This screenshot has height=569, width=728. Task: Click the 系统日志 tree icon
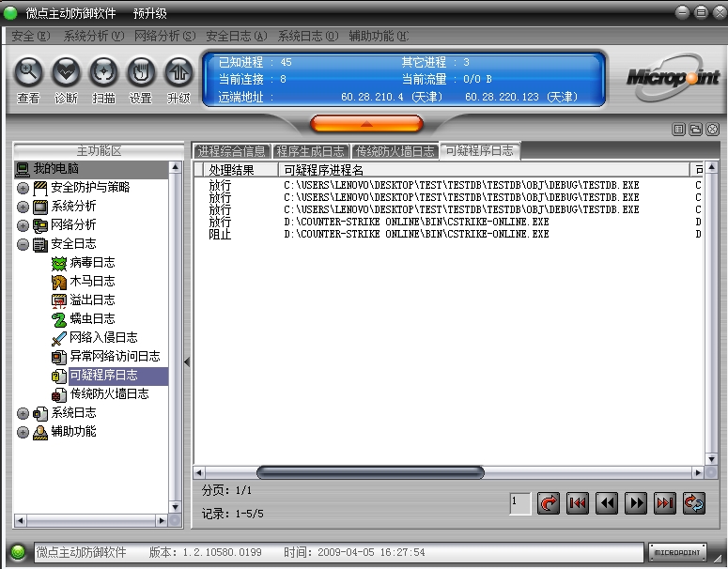click(40, 413)
